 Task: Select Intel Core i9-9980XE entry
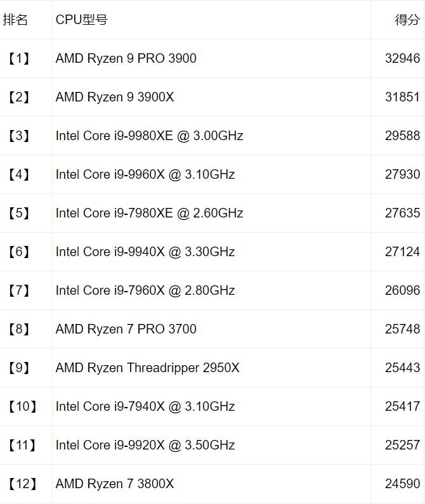[x=149, y=136]
